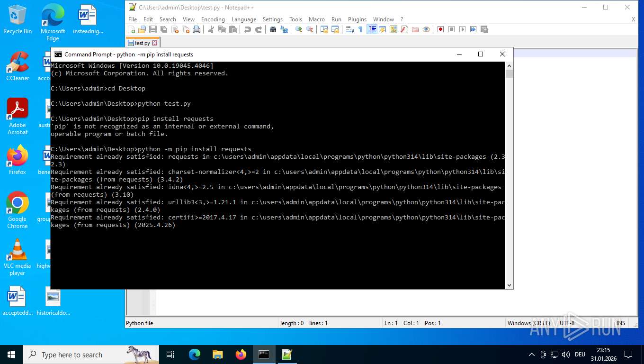Click Command Prompt scrollbar down arrow
The image size is (644, 364).
pyautogui.click(x=510, y=285)
